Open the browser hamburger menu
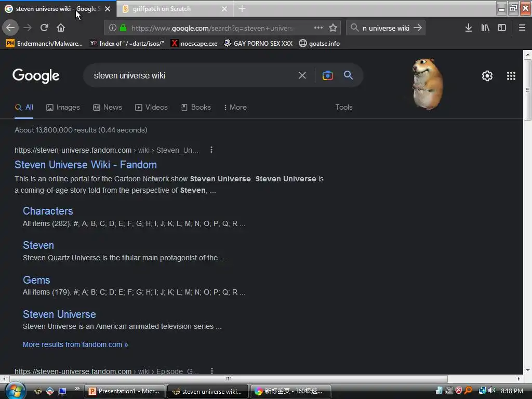Image resolution: width=532 pixels, height=399 pixels. (522, 28)
